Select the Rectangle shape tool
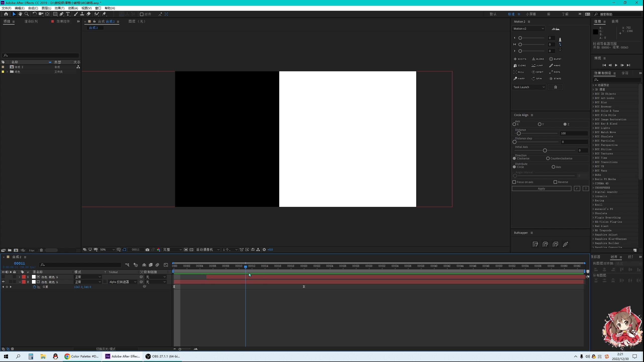 pyautogui.click(x=55, y=14)
